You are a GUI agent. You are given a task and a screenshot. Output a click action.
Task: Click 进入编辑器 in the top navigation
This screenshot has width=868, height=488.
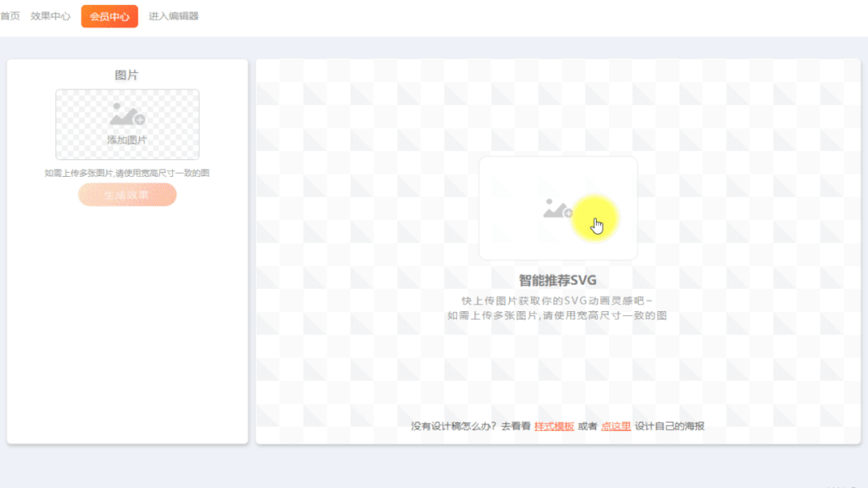[173, 16]
